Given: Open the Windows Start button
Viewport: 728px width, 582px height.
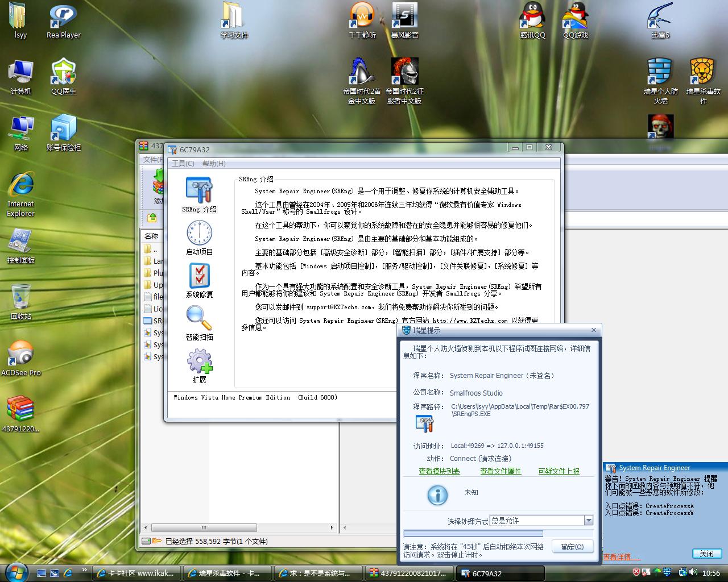Looking at the screenshot, I should tap(15, 571).
